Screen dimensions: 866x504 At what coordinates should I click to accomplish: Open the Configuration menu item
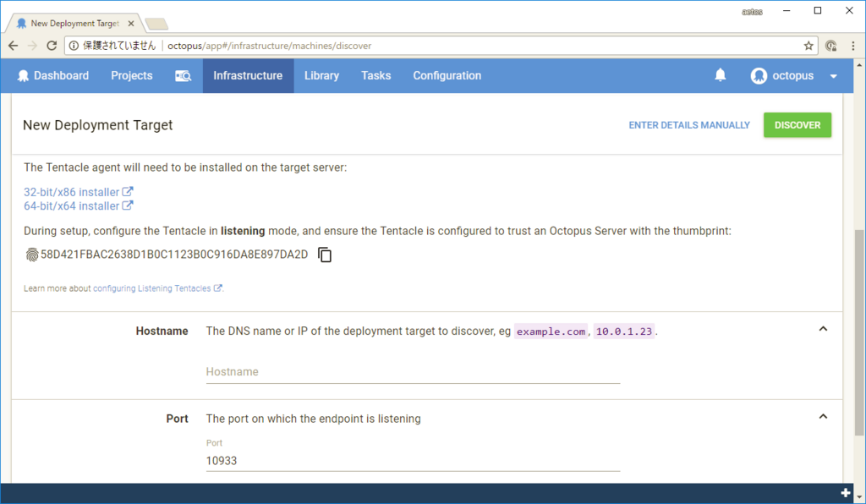(447, 75)
